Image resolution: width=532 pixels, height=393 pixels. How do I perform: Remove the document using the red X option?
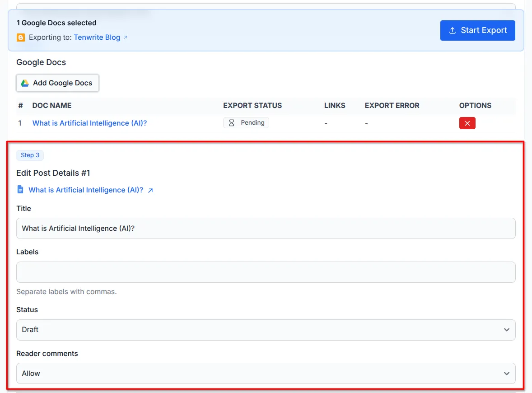[467, 122]
